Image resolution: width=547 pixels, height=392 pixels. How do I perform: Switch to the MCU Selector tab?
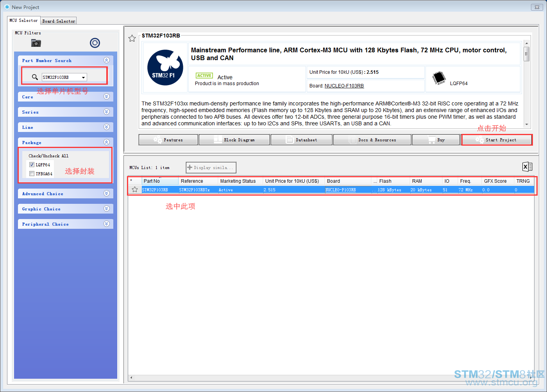coord(24,20)
